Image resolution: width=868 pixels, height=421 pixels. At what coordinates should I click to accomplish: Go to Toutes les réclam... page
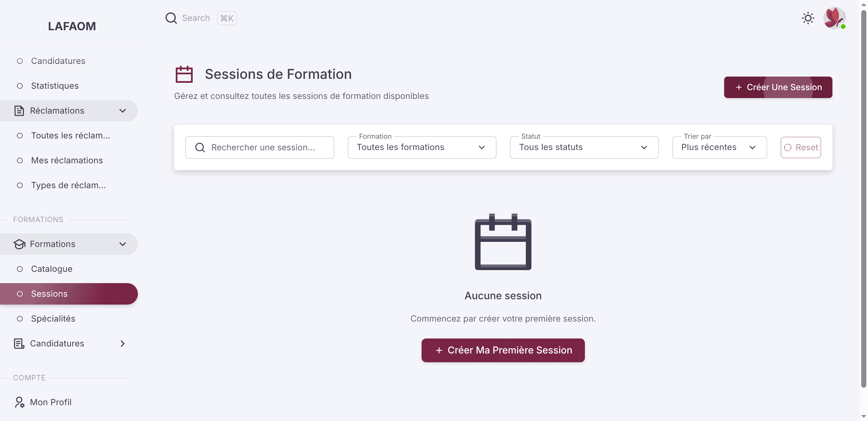pos(69,136)
